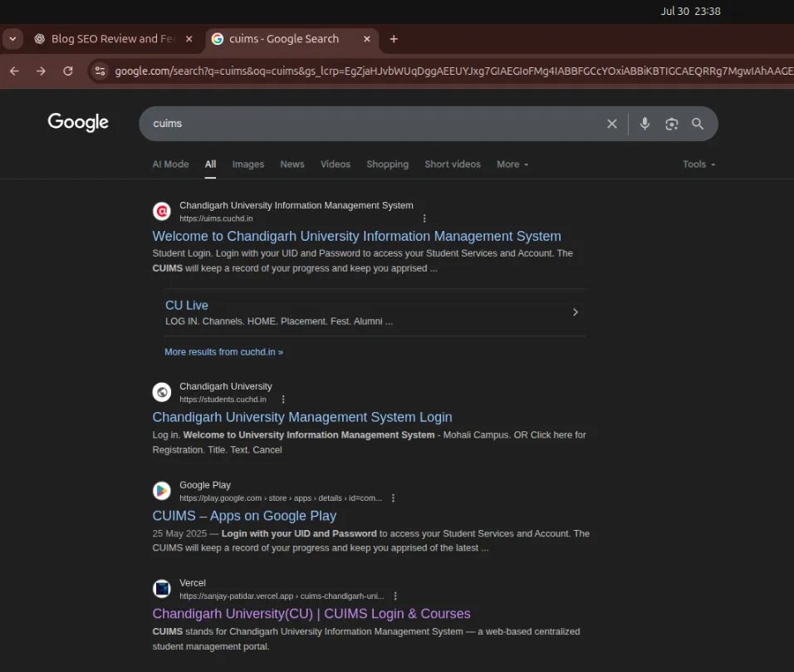Expand the More search filters dropdown

(512, 164)
